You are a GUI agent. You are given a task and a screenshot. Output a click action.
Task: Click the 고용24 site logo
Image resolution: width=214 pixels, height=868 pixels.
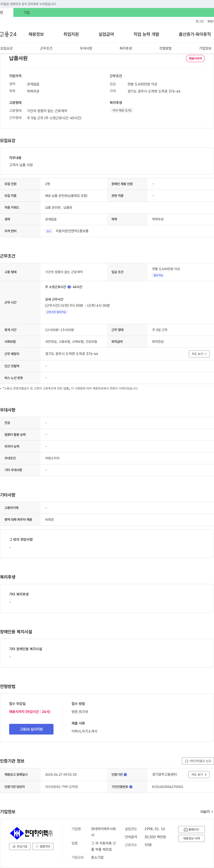pyautogui.click(x=8, y=34)
